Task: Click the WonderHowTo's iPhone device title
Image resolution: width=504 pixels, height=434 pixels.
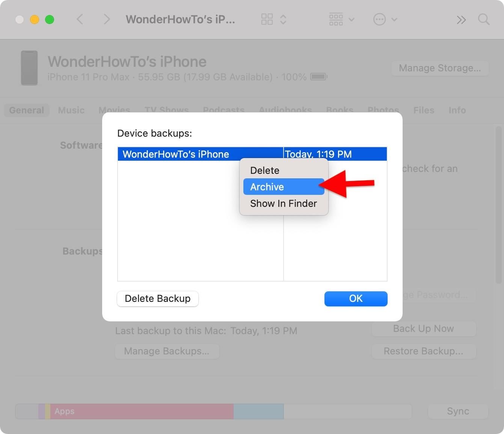Action: pos(127,62)
